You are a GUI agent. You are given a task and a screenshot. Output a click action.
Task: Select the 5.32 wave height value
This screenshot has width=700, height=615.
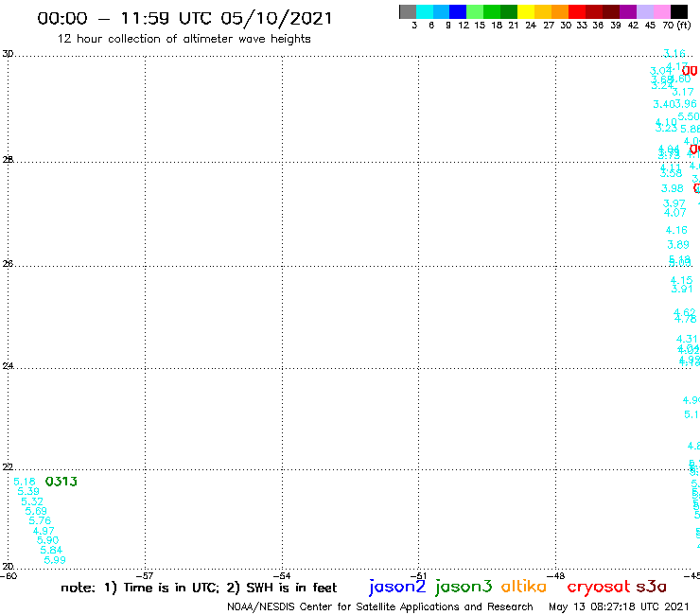click(x=32, y=501)
